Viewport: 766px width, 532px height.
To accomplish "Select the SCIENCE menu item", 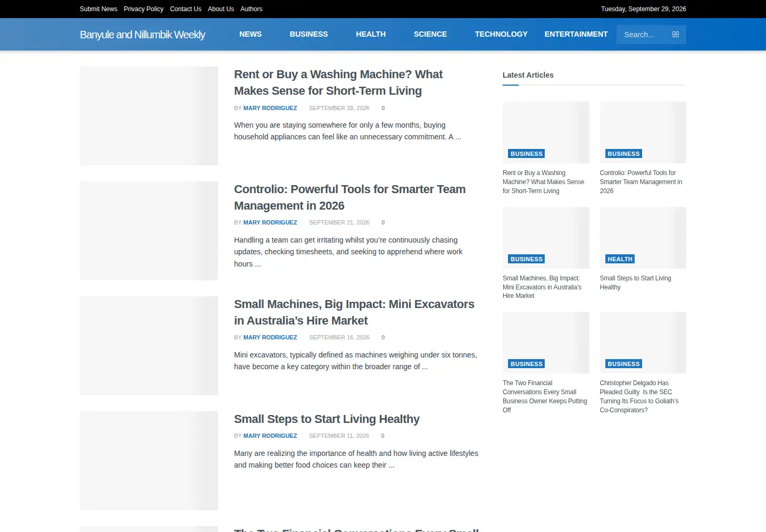I will pyautogui.click(x=430, y=34).
